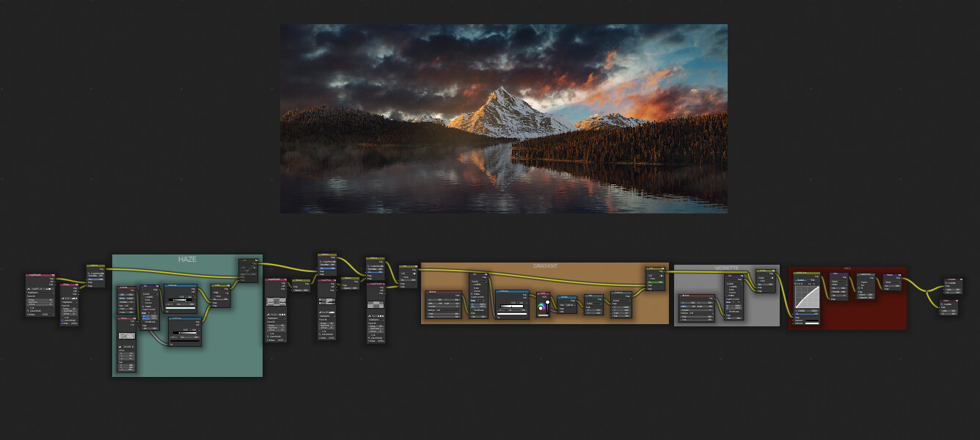Enable the Fit option on the Lens Distortion node
Screen dimensions: 980x440
point(860,287)
